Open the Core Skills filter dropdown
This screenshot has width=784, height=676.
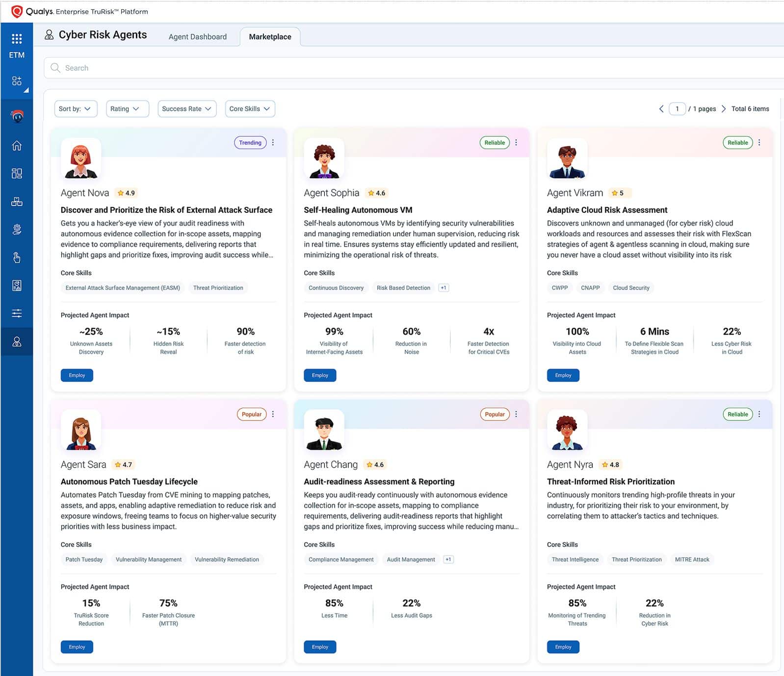point(249,109)
